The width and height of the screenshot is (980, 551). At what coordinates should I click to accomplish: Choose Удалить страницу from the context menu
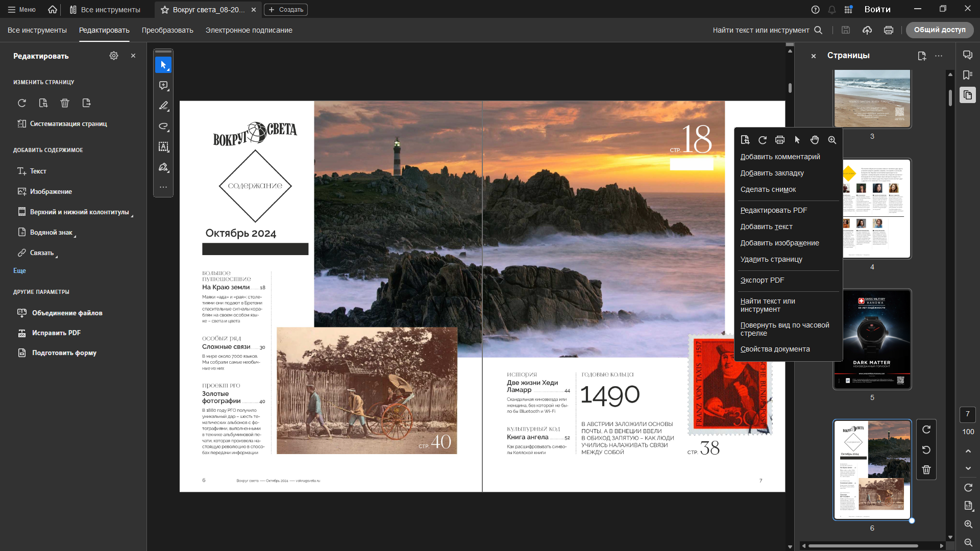(771, 259)
